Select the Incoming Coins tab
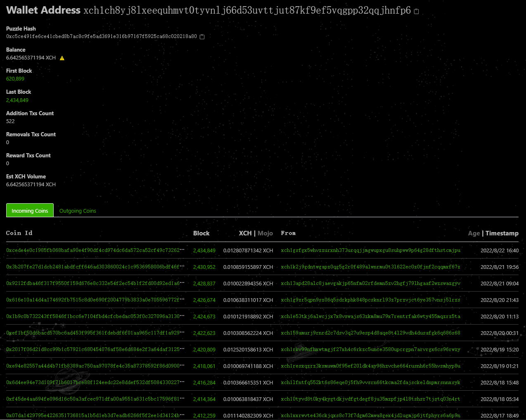 pos(30,210)
